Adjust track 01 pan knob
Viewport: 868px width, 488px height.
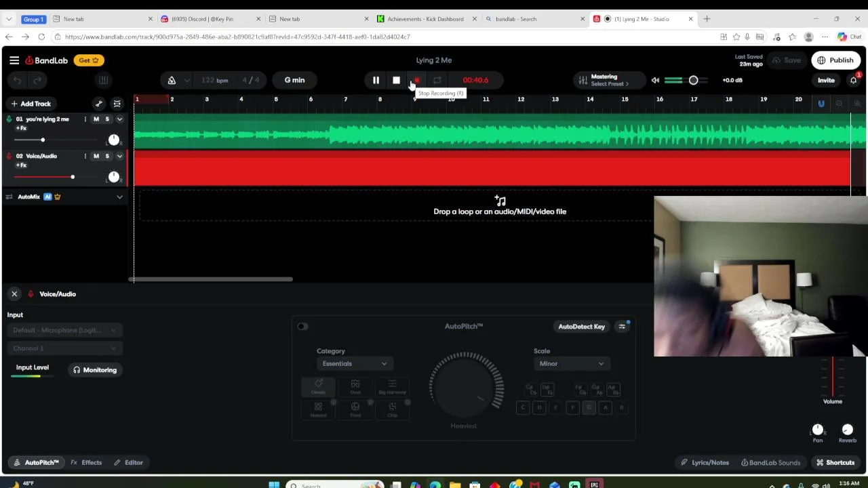tap(113, 140)
